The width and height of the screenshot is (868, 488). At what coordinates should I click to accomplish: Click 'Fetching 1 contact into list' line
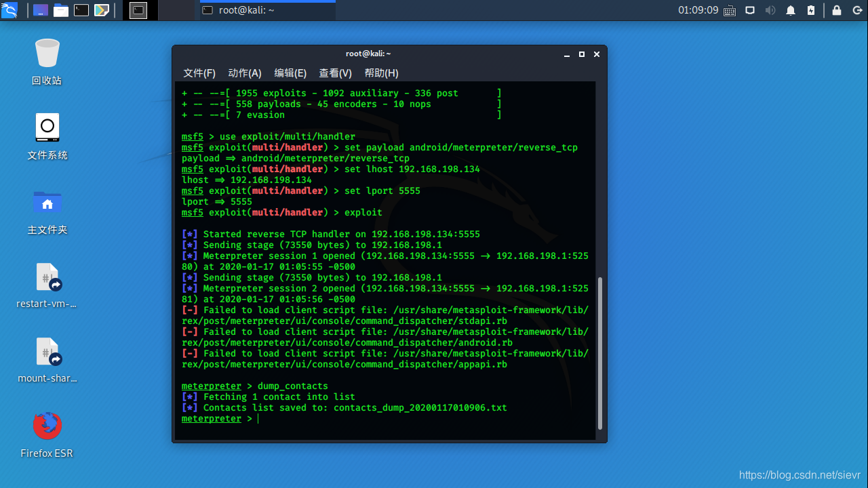click(x=269, y=397)
